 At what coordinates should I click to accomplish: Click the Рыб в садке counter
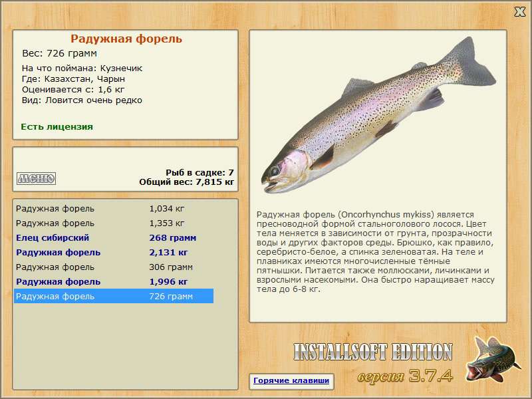[199, 172]
